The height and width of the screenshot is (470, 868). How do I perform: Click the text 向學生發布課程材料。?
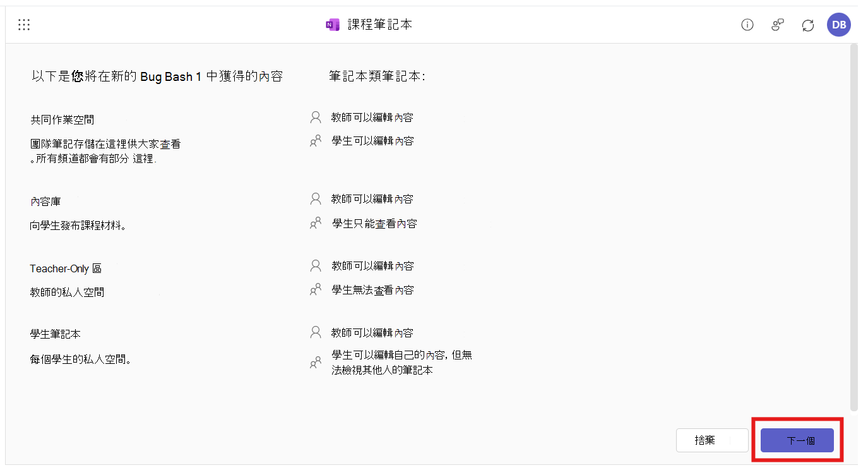point(78,226)
